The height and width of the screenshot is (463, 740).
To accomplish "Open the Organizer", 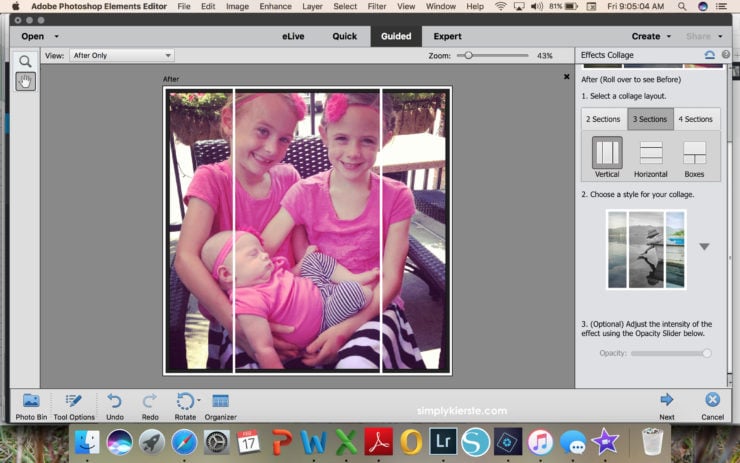I will point(221,401).
